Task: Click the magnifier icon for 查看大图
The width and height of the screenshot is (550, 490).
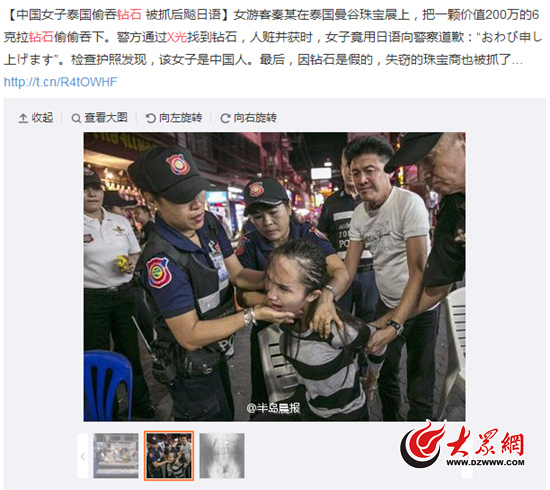Action: coord(76,118)
